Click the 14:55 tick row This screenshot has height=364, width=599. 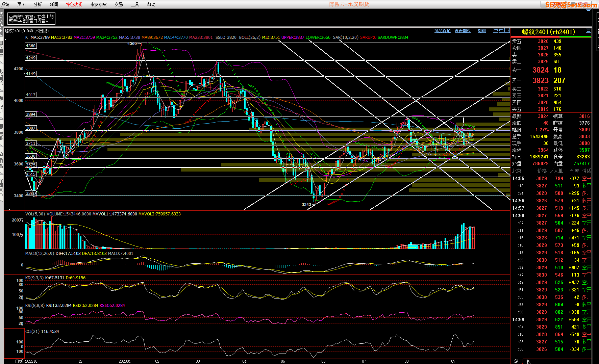point(551,179)
